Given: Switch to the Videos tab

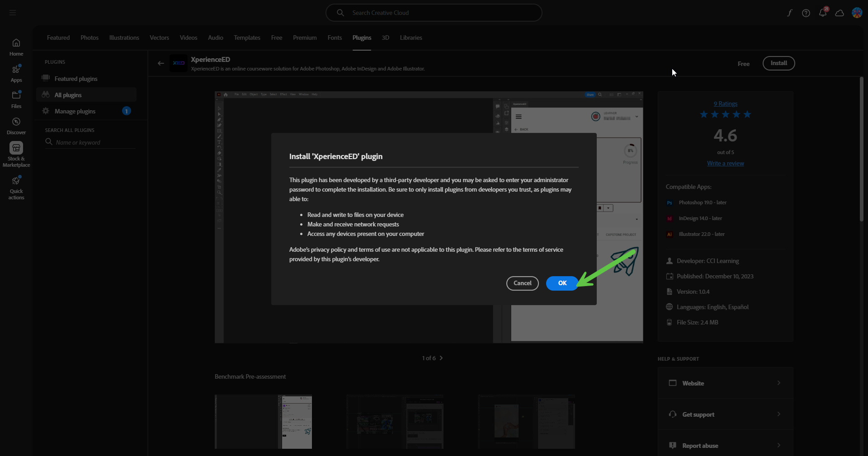Looking at the screenshot, I should click(189, 38).
